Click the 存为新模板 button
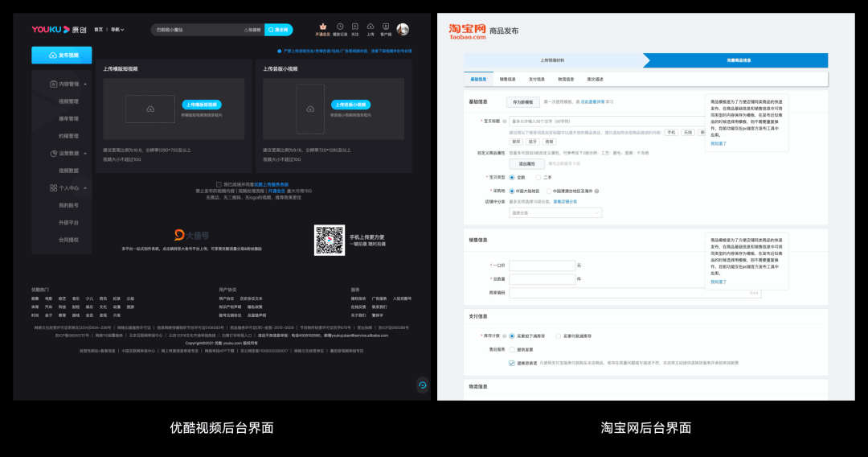The height and width of the screenshot is (457, 868). tap(522, 102)
